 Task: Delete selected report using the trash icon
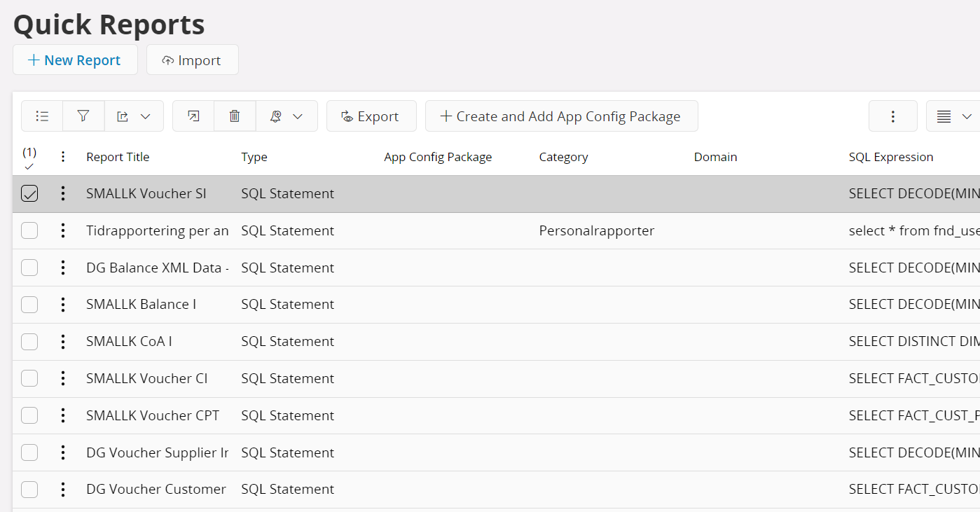coord(235,116)
